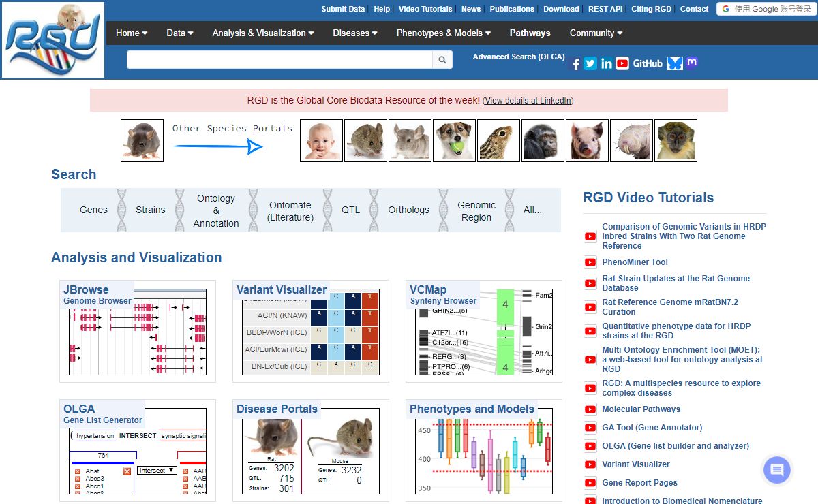Open the mouse species portal
The width and height of the screenshot is (818, 504).
pos(365,140)
